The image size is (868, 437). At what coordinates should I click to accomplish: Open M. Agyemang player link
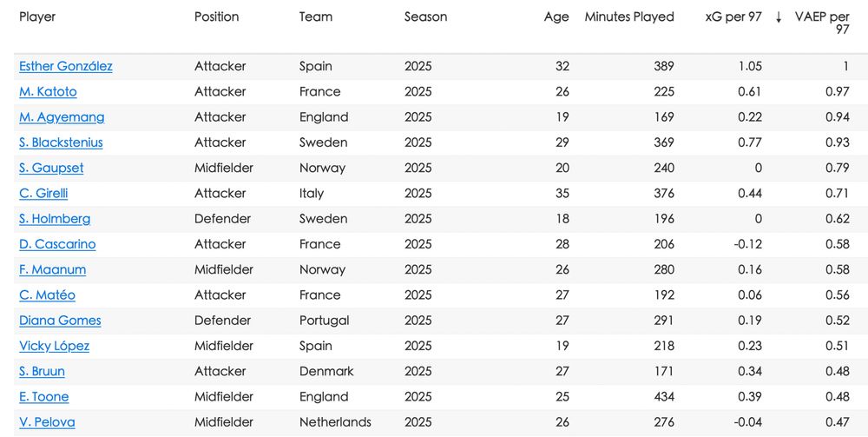[x=62, y=117]
